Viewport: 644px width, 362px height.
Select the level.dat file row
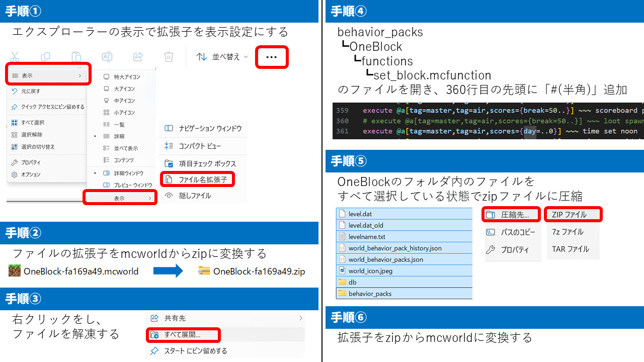(x=360, y=214)
